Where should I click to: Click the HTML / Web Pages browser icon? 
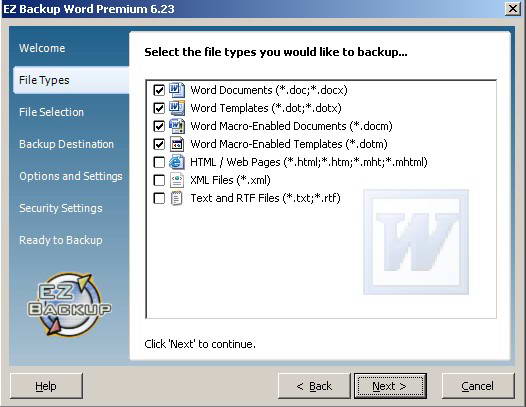pyautogui.click(x=176, y=162)
